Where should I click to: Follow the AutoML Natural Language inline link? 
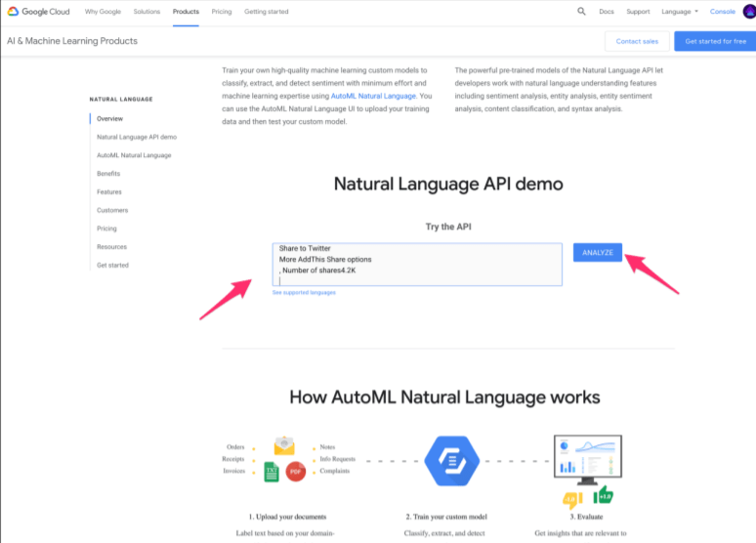point(373,96)
